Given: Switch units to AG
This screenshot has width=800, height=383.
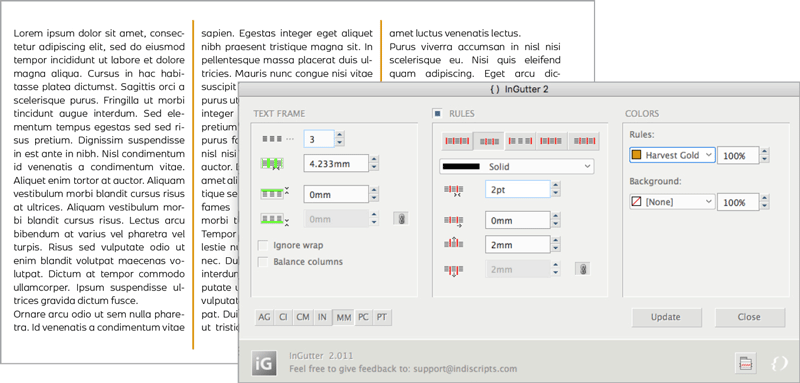Looking at the screenshot, I should coord(264,317).
